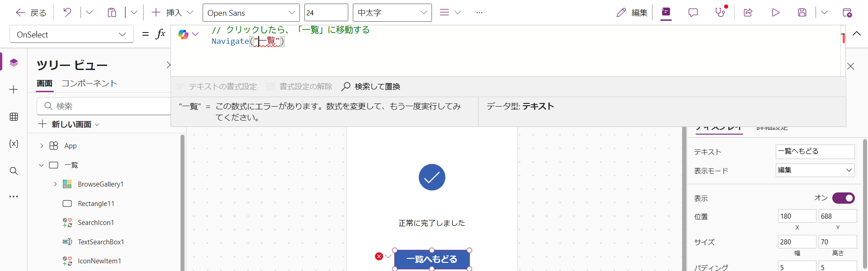
Task: Click the blue checkmark icon on canvas
Action: pos(432,177)
